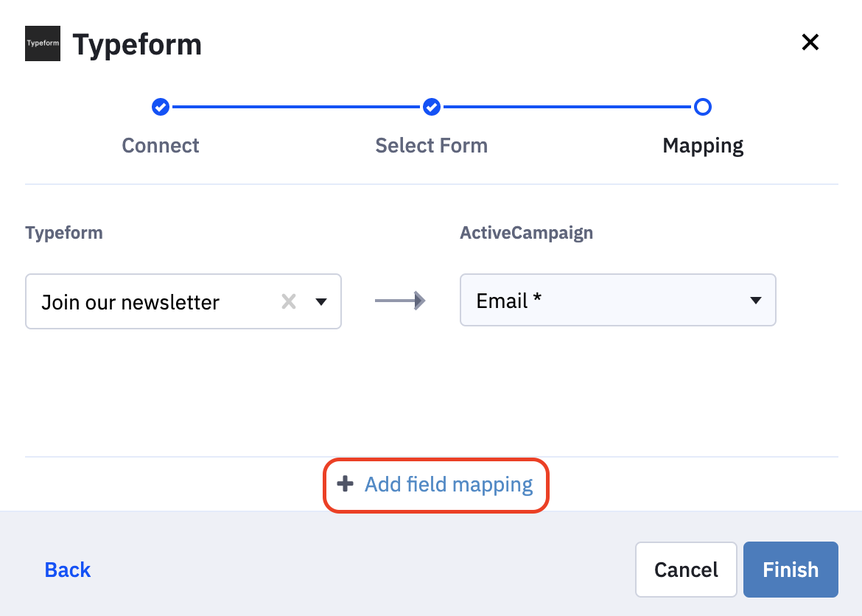Select the Select Form step label
The height and width of the screenshot is (616, 862).
pos(432,146)
